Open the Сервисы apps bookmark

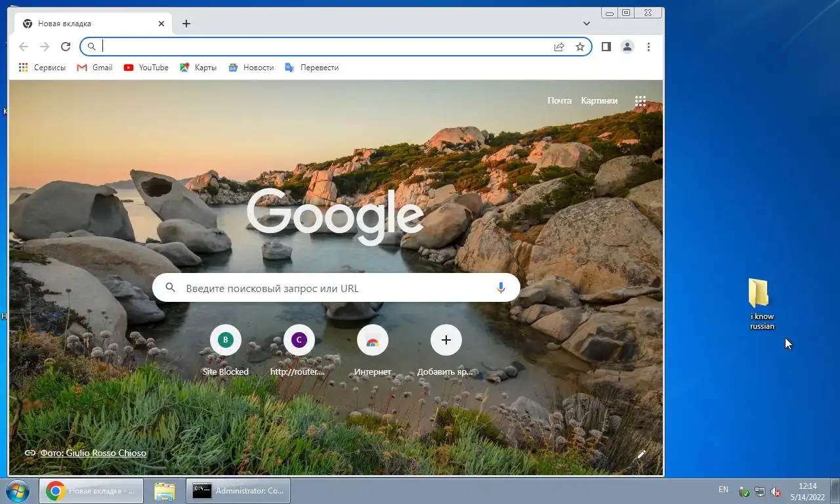click(x=42, y=68)
